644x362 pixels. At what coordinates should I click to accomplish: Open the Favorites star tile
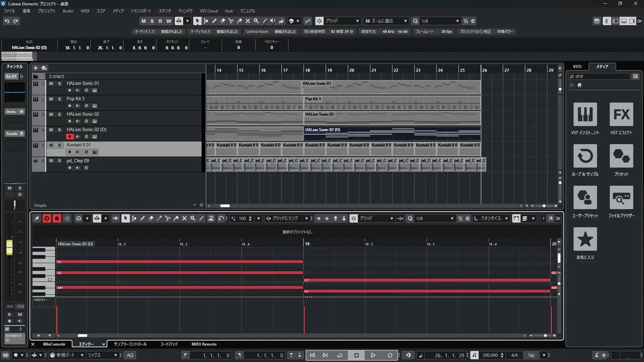coord(585,239)
